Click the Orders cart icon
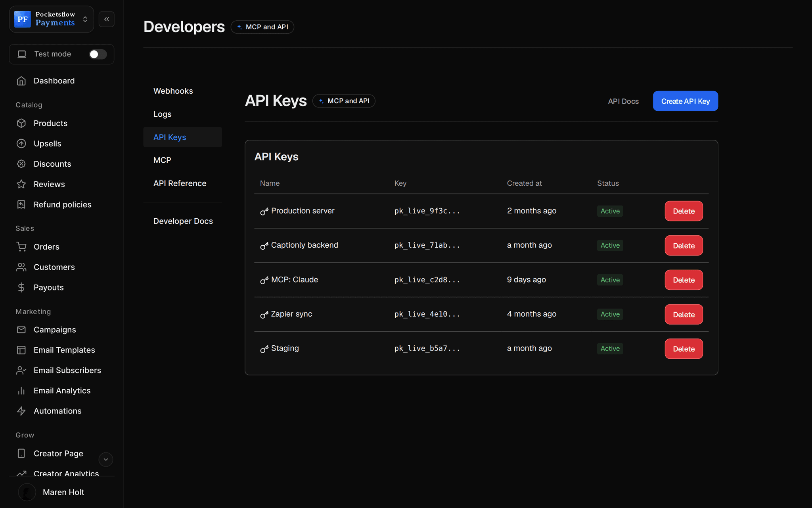This screenshot has height=508, width=812. 21,247
